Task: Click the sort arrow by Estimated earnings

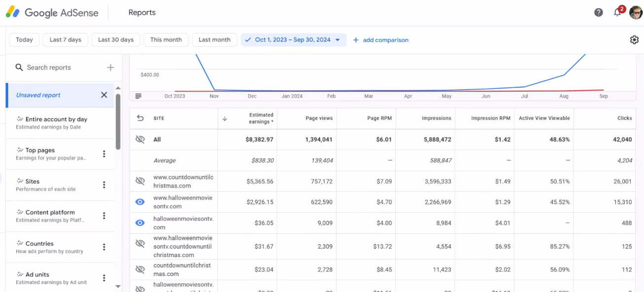Action: pyautogui.click(x=225, y=119)
